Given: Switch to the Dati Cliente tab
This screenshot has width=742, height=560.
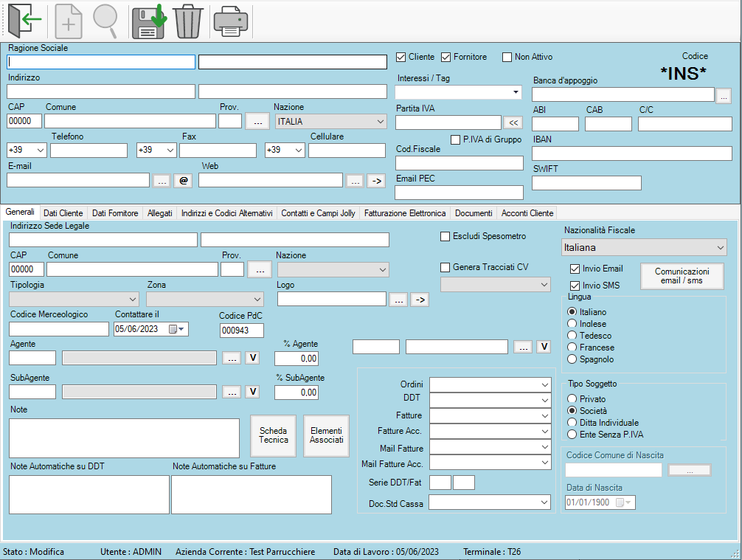Looking at the screenshot, I should (x=63, y=213).
